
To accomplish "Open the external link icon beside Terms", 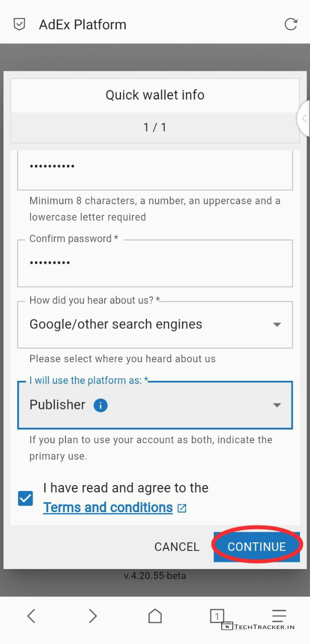I will click(x=182, y=508).
